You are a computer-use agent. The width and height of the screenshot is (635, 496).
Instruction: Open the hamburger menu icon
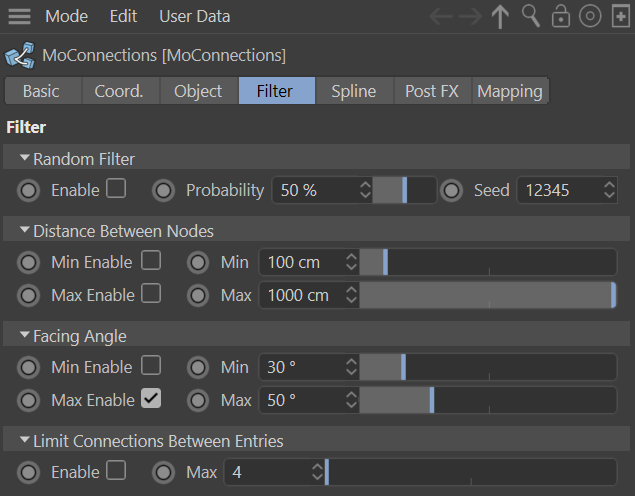coord(19,17)
